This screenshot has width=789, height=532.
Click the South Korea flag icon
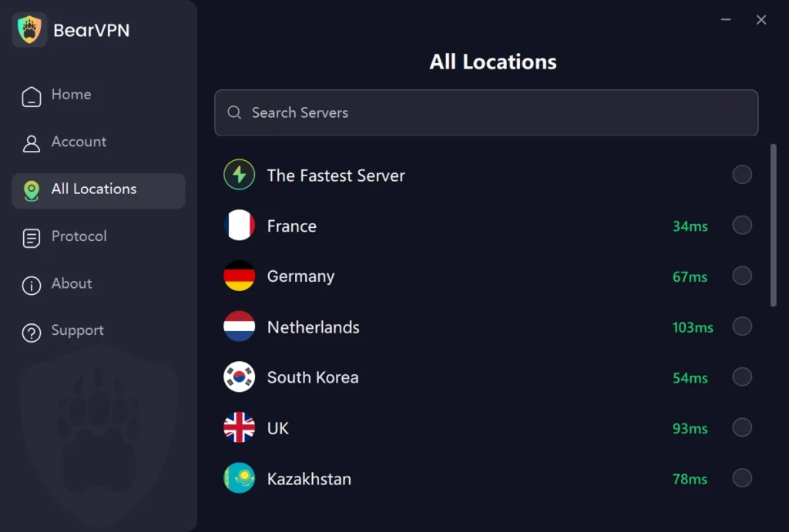239,377
